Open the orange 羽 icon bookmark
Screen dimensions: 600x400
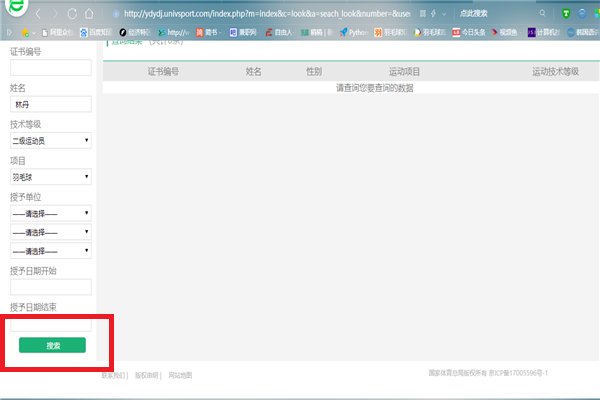pos(390,33)
